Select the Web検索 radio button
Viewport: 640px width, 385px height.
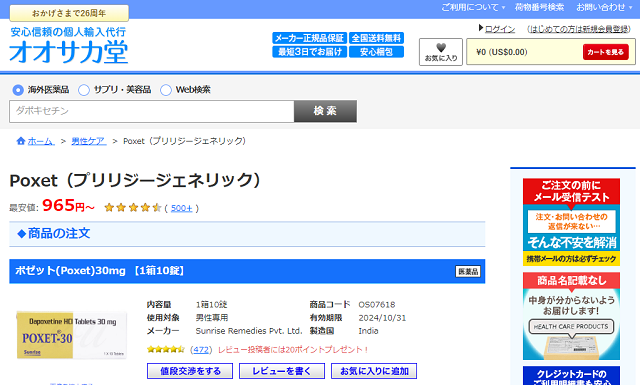[x=166, y=90]
